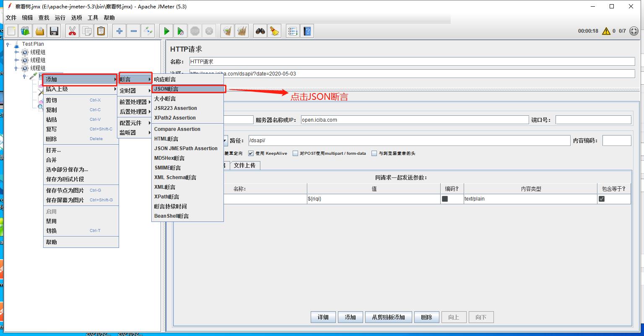644x336 pixels.
Task: Open the Function Helper list icon
Action: pyautogui.click(x=293, y=31)
